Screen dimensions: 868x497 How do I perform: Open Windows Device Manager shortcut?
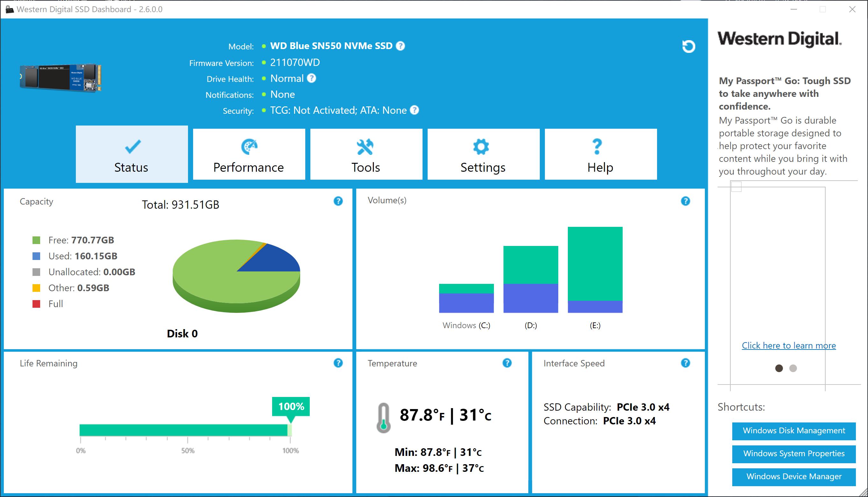[793, 477]
